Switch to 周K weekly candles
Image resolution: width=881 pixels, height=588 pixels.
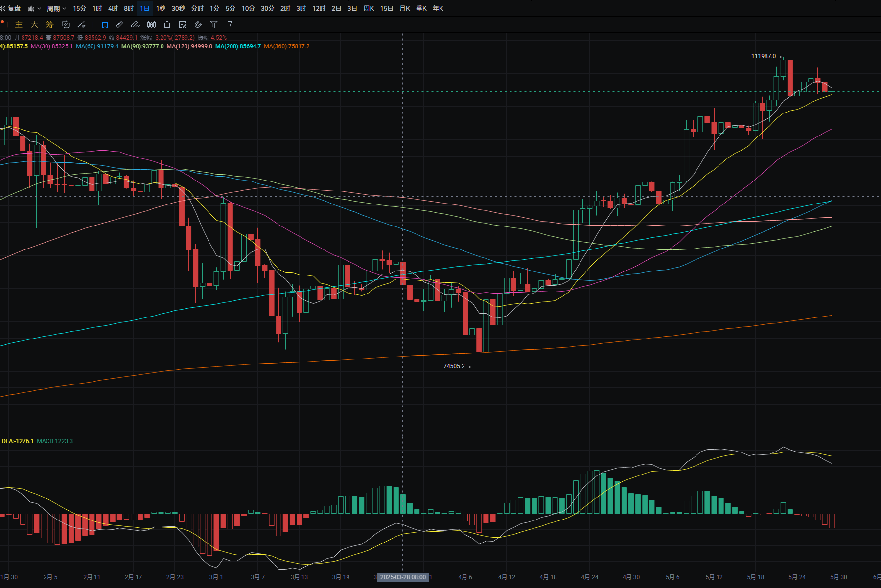(x=369, y=8)
